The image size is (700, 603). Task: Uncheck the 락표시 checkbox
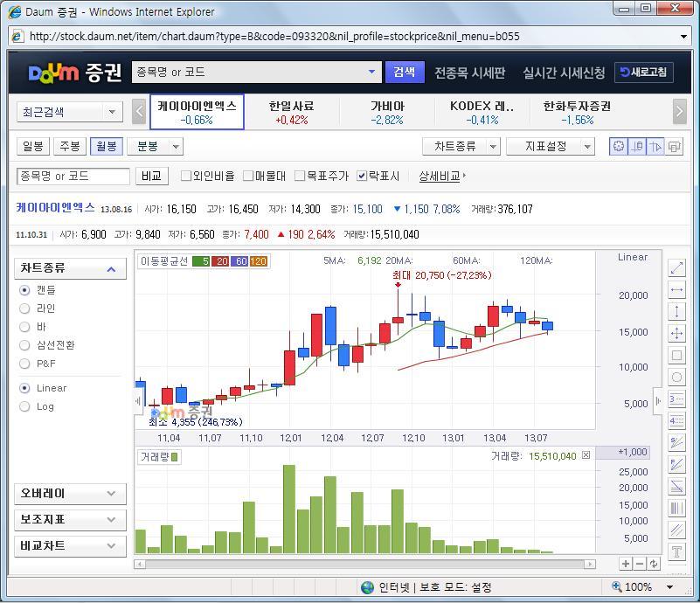(x=362, y=176)
